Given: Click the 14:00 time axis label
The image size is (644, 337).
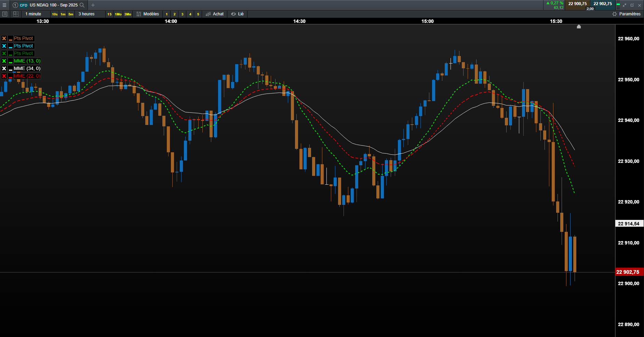Looking at the screenshot, I should click(171, 21).
